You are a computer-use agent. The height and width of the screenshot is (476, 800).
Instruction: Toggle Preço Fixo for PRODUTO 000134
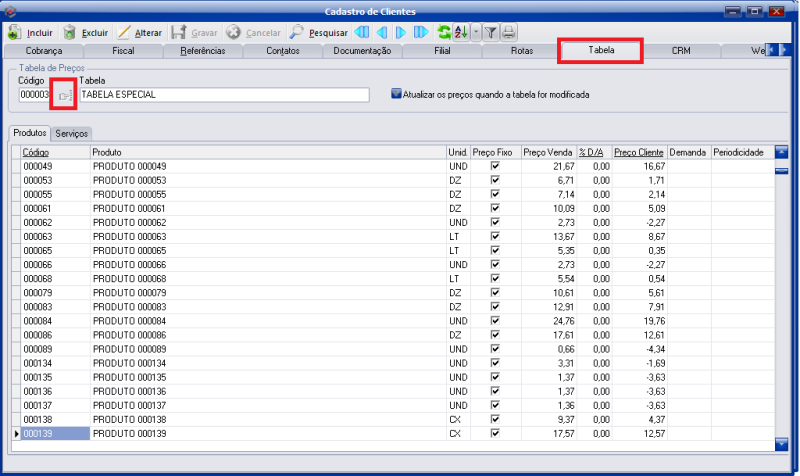495,363
